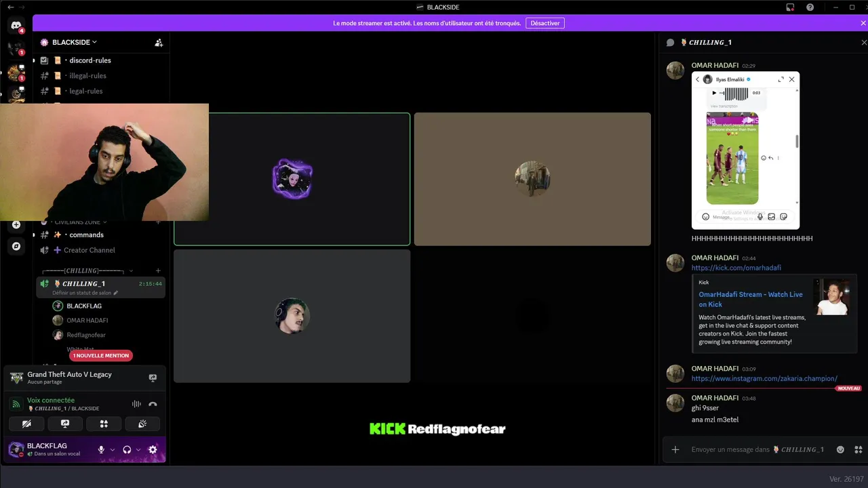This screenshot has width=868, height=488.
Task: Click the 1 NOUVELLE MENTION pill
Action: point(100,355)
